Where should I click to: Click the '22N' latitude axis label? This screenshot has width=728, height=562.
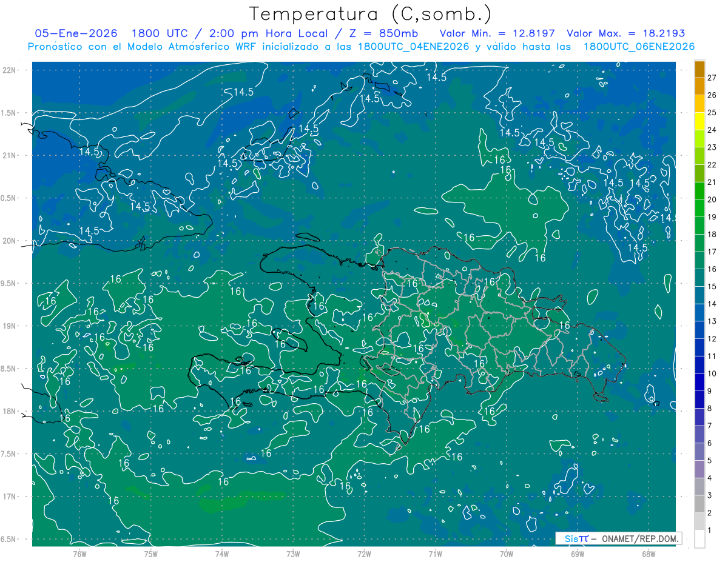(8, 70)
